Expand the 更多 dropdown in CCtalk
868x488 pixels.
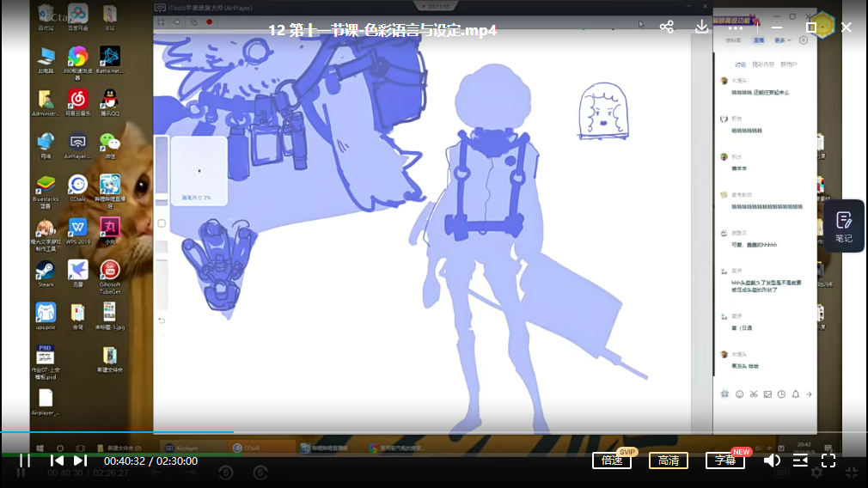[x=782, y=40]
